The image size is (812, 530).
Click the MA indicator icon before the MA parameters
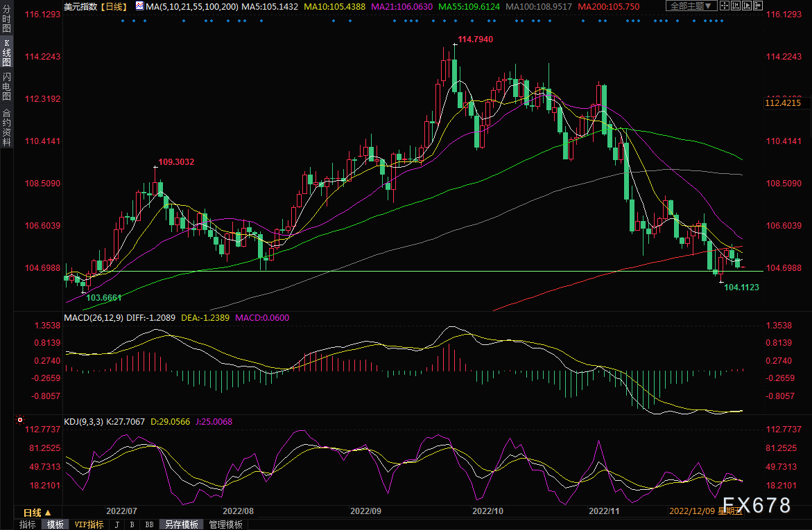pos(140,6)
